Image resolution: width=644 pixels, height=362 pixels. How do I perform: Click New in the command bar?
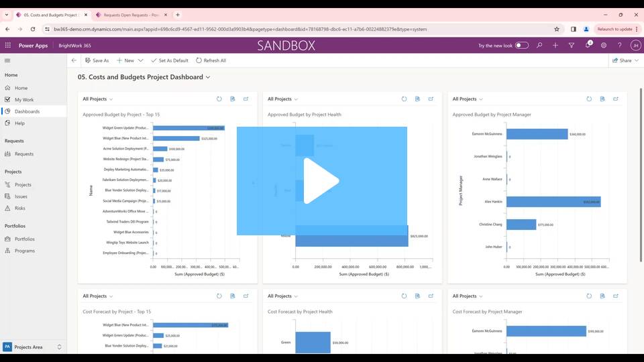(x=125, y=60)
